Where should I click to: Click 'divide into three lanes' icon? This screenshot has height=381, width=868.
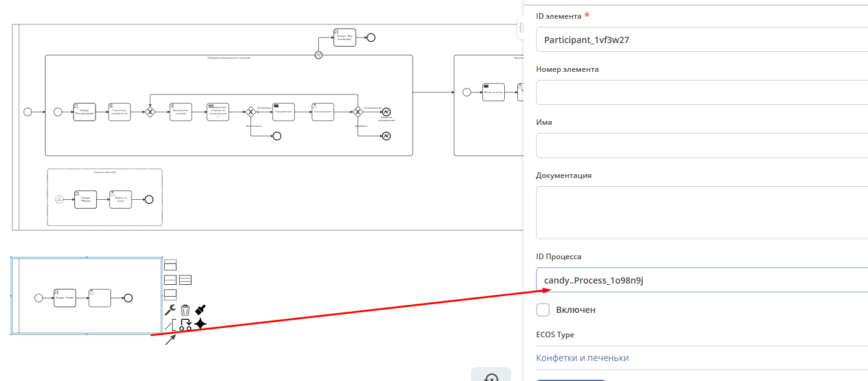[x=185, y=280]
